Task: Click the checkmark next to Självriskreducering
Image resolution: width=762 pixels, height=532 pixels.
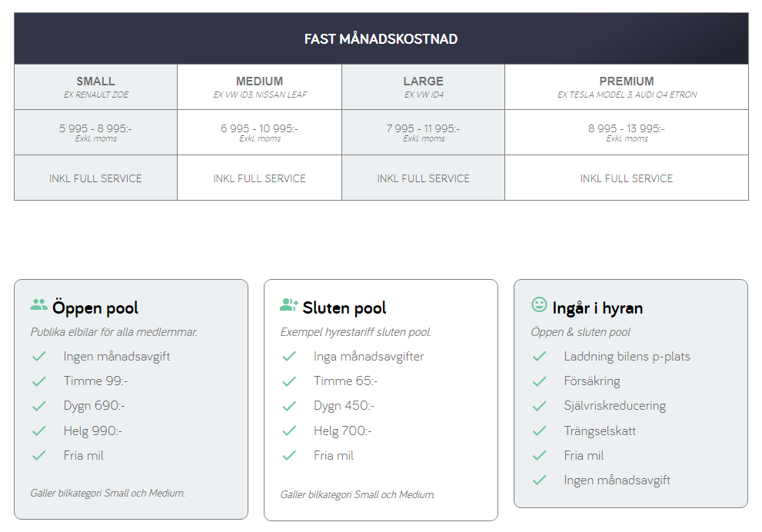Action: [539, 406]
